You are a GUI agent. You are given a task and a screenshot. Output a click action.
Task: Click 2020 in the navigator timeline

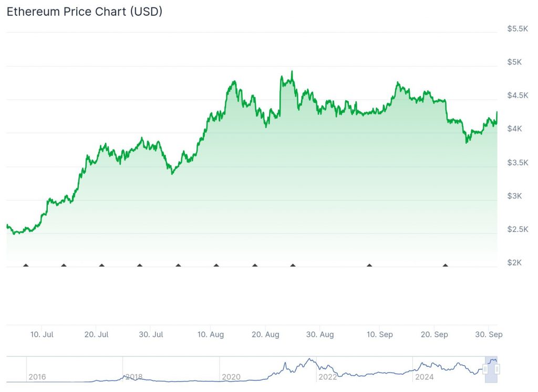point(231,377)
